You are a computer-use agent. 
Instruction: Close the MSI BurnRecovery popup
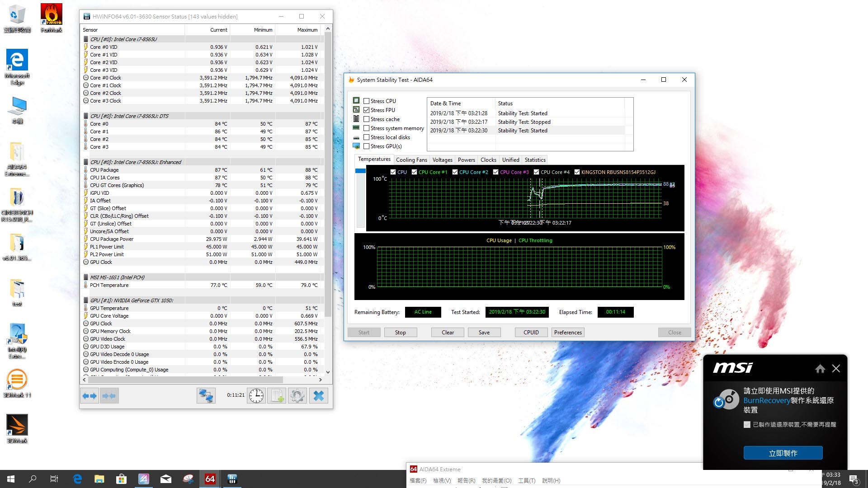836,369
